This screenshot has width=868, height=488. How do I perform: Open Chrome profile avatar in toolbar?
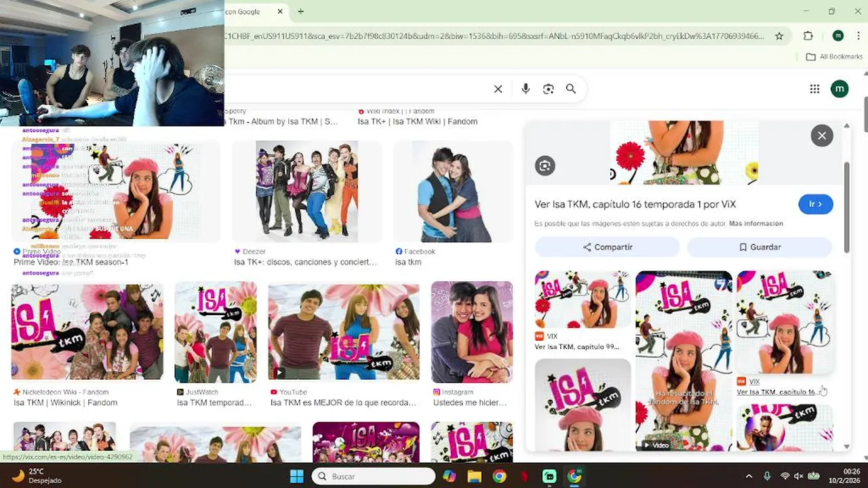tap(838, 36)
